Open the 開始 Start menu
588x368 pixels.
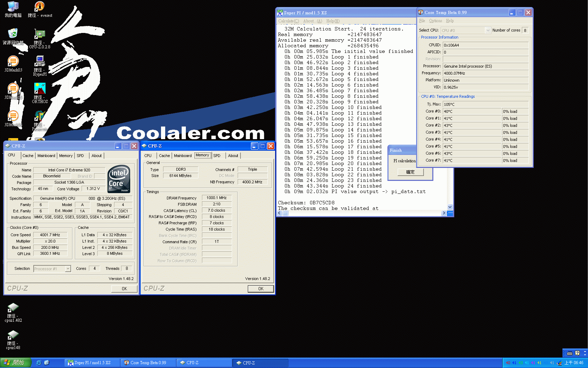click(16, 363)
